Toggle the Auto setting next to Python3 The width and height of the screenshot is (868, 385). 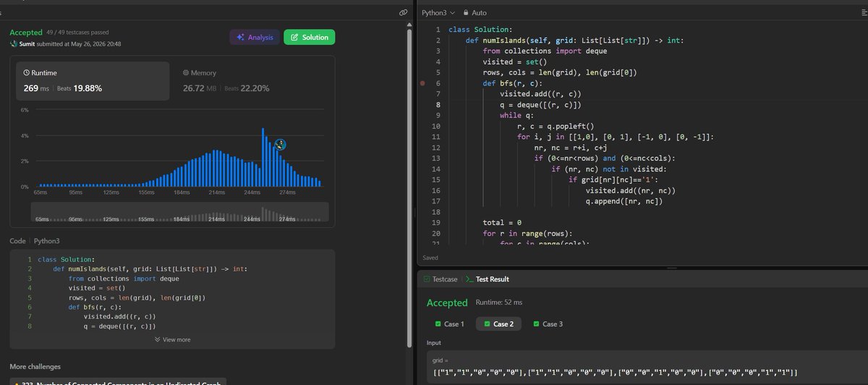475,12
